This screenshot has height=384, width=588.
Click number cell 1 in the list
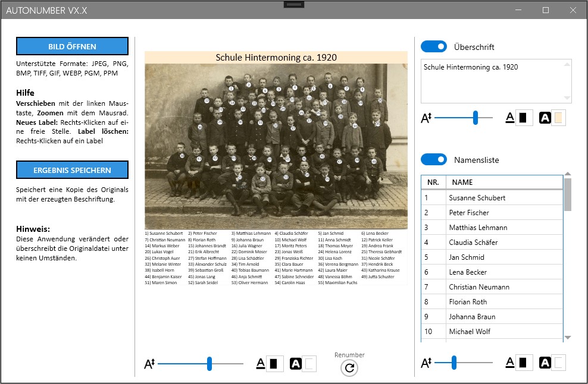433,197
